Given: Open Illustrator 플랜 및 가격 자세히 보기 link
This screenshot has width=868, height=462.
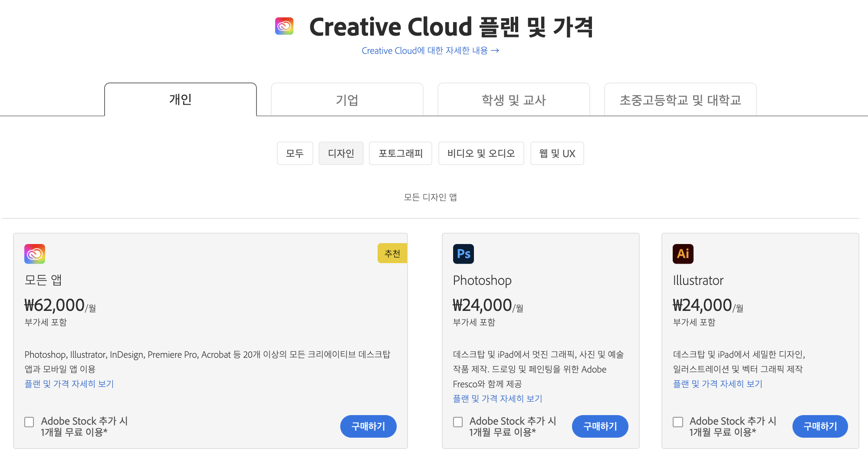Looking at the screenshot, I should [718, 384].
